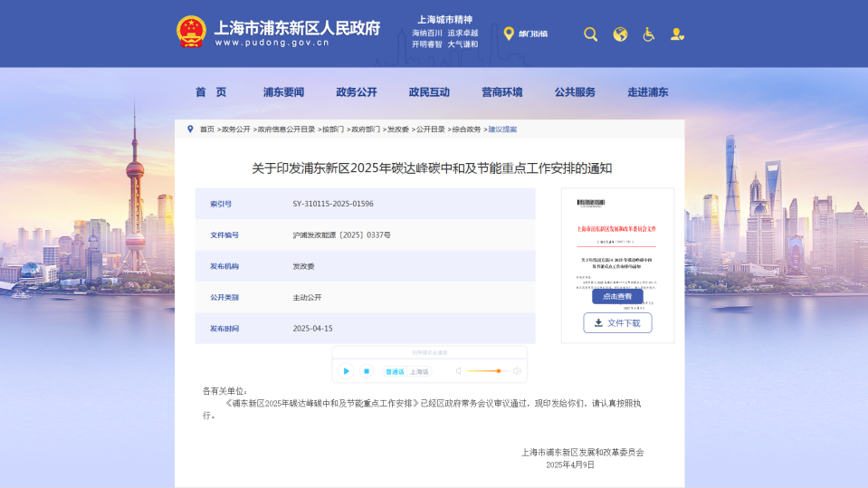Image resolution: width=868 pixels, height=488 pixels.
Task: Download the file via 文件下载 button
Action: pos(617,322)
